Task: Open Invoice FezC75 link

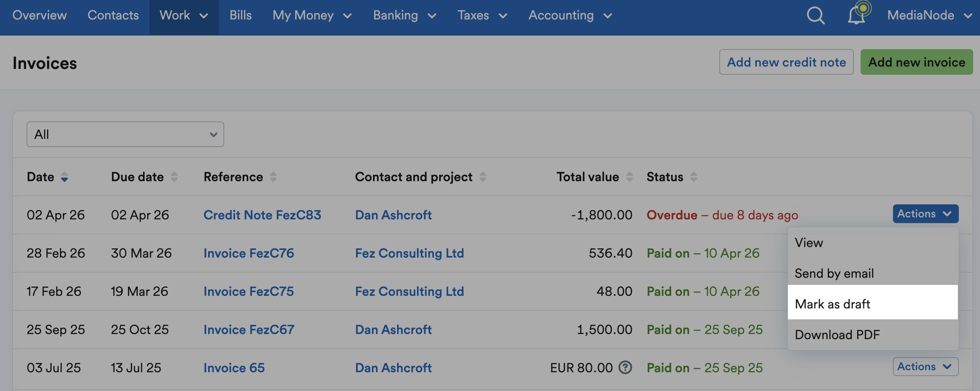Action: [248, 291]
